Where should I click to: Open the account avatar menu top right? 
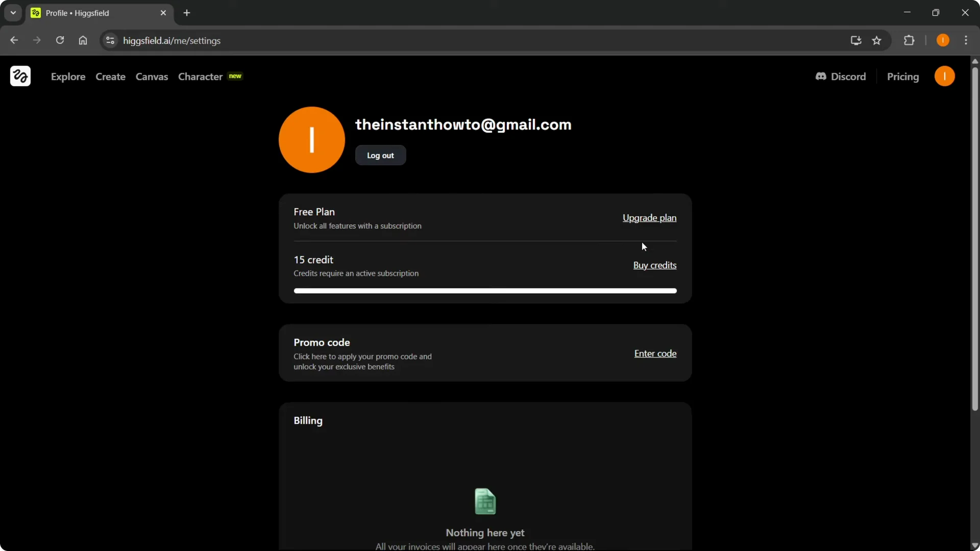point(945,76)
